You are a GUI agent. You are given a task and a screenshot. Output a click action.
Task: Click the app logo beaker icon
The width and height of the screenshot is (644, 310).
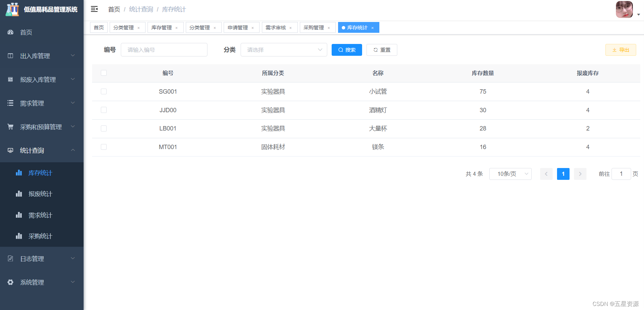[x=13, y=9]
